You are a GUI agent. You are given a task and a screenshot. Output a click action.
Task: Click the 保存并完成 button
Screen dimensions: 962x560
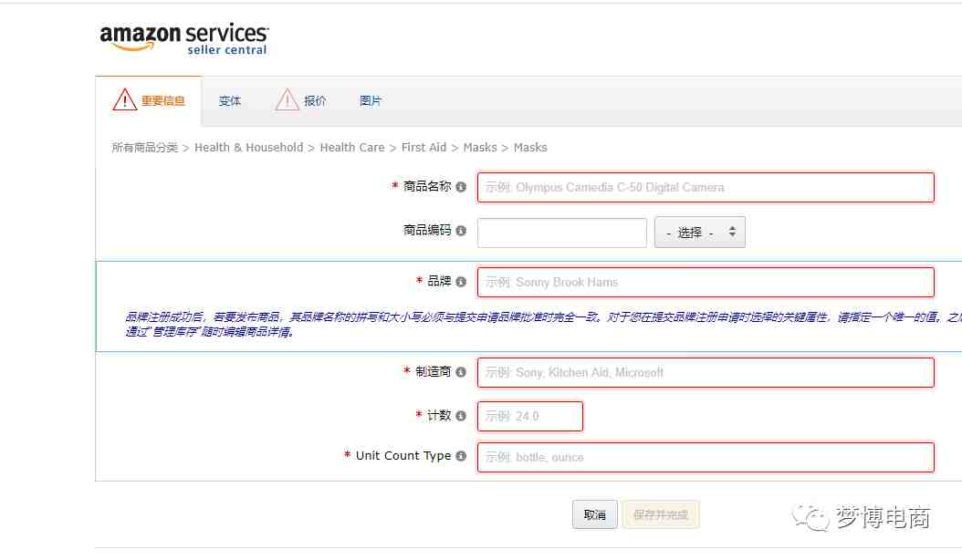[661, 514]
